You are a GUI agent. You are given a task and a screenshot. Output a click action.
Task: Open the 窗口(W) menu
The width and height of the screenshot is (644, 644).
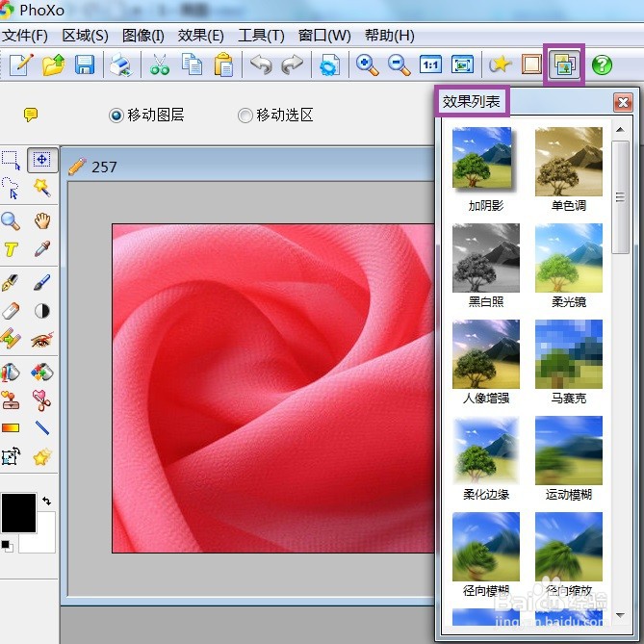[324, 36]
